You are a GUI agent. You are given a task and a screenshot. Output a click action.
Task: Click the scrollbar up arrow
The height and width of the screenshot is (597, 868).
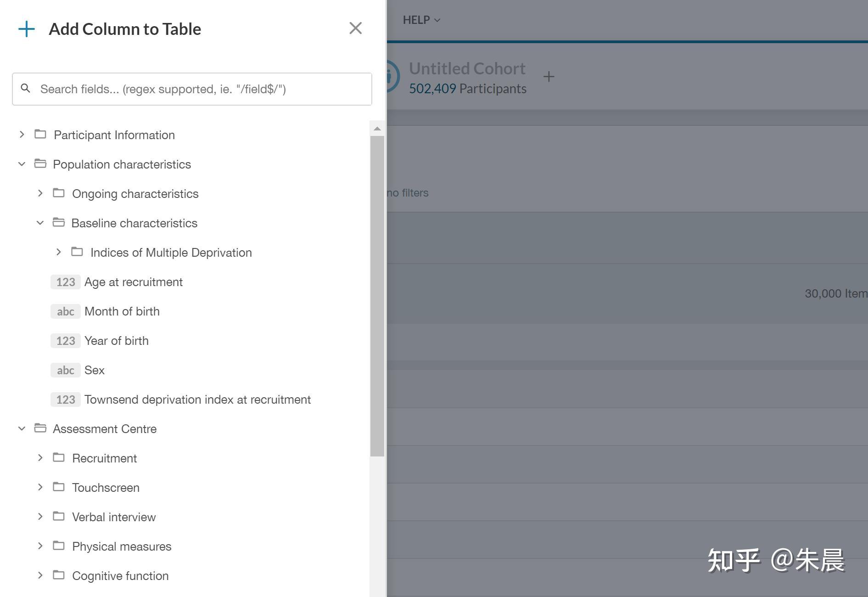click(377, 129)
